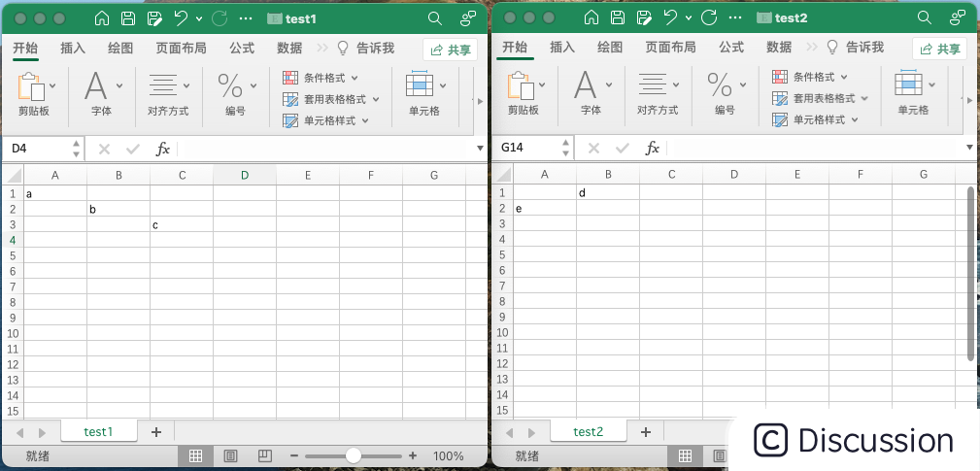The image size is (980, 471).
Task: Open 字体 font group in test1
Action: [x=95, y=86]
